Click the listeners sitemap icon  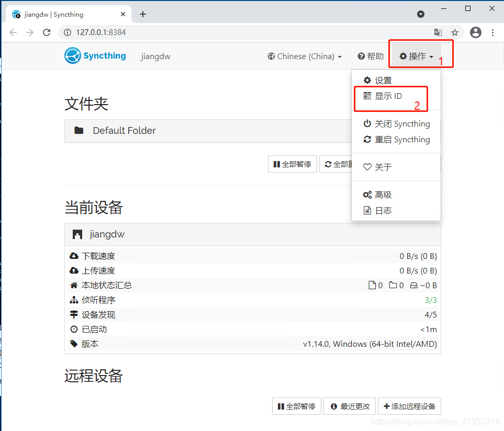tap(74, 300)
